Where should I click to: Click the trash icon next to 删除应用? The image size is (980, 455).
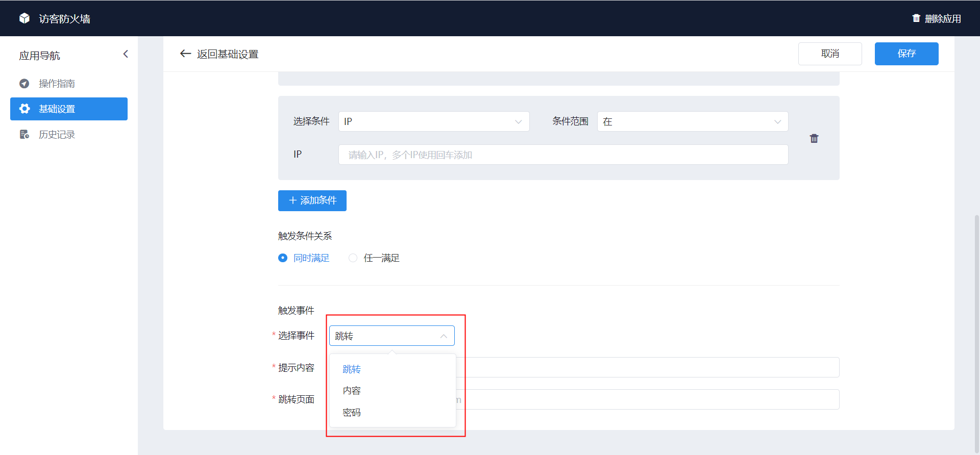916,18
